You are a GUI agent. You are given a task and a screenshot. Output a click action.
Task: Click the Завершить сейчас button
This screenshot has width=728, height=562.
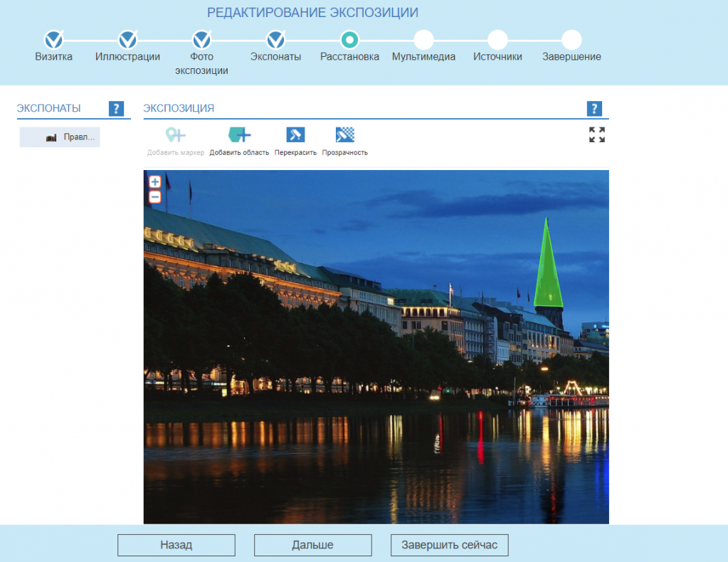point(449,546)
